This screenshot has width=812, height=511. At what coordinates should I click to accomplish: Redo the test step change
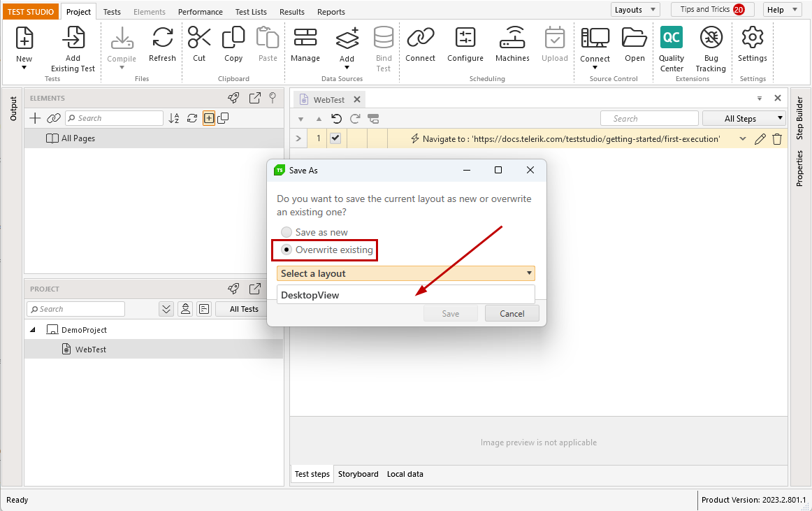point(355,119)
